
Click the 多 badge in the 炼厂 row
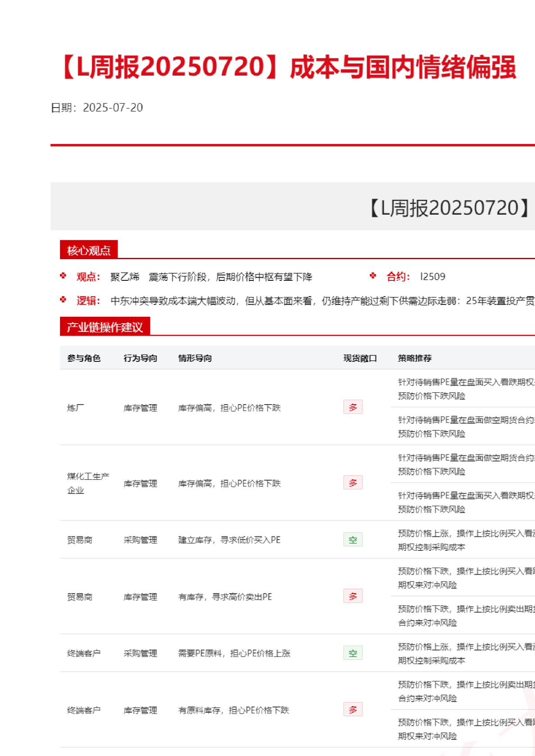(x=353, y=407)
